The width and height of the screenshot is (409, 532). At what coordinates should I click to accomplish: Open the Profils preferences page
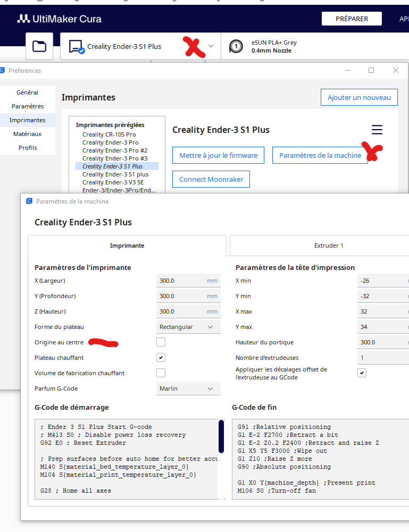coord(28,148)
